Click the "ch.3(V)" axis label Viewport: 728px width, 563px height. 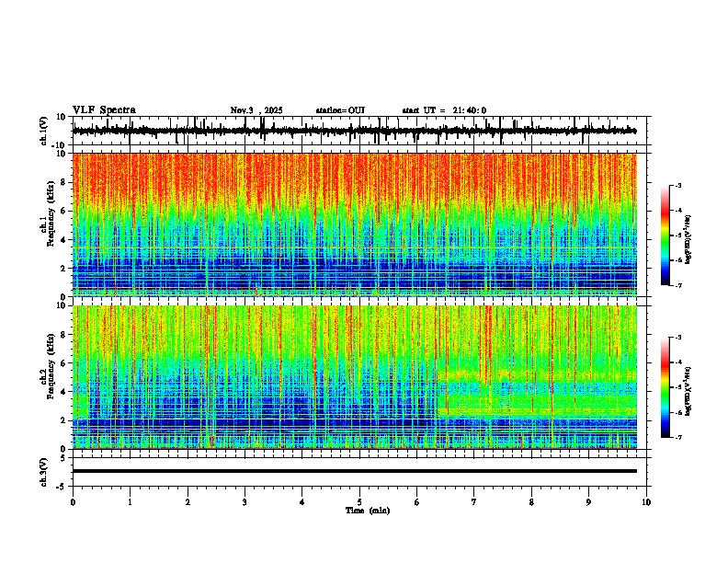coord(44,472)
